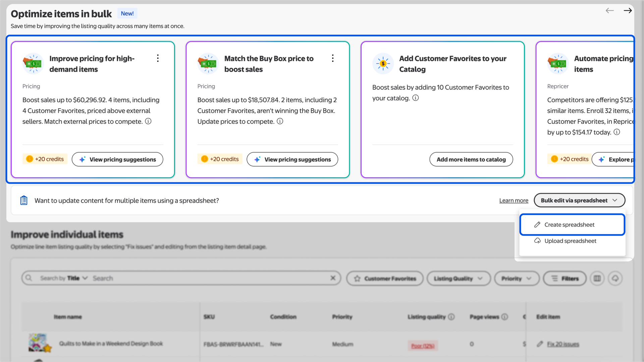Click SKU column header
644x362 pixels.
[x=209, y=317]
